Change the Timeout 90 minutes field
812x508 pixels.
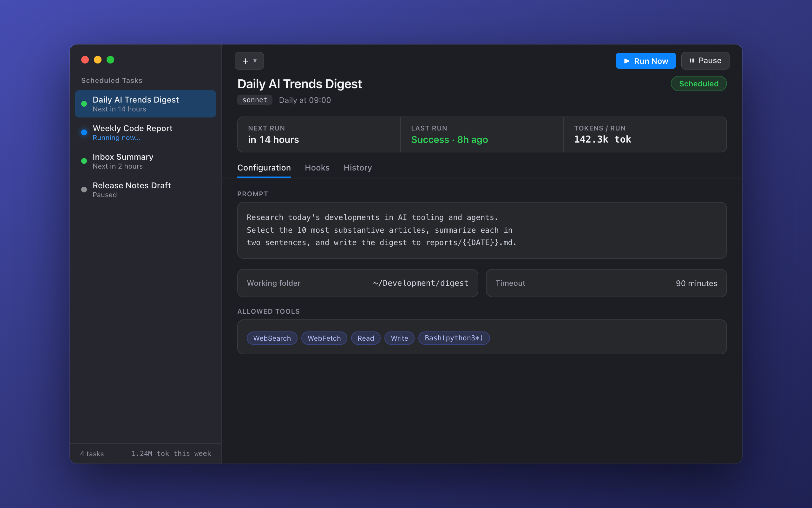tap(606, 283)
